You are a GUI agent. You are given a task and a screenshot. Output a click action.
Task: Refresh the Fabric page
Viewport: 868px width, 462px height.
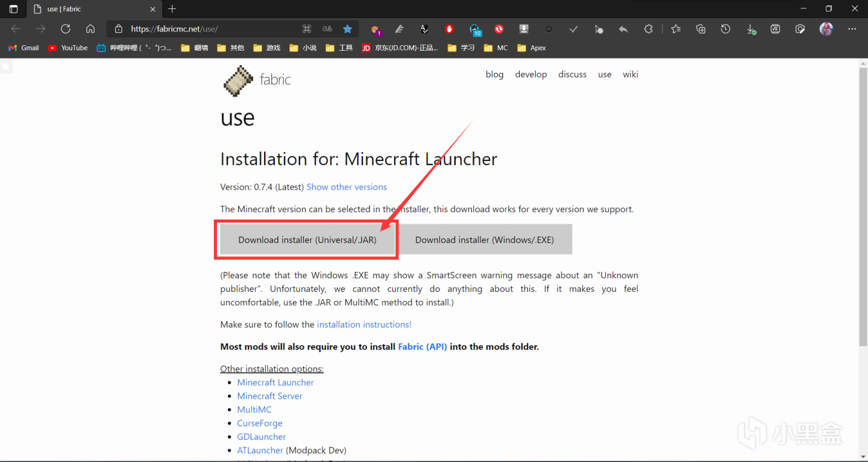click(x=66, y=29)
